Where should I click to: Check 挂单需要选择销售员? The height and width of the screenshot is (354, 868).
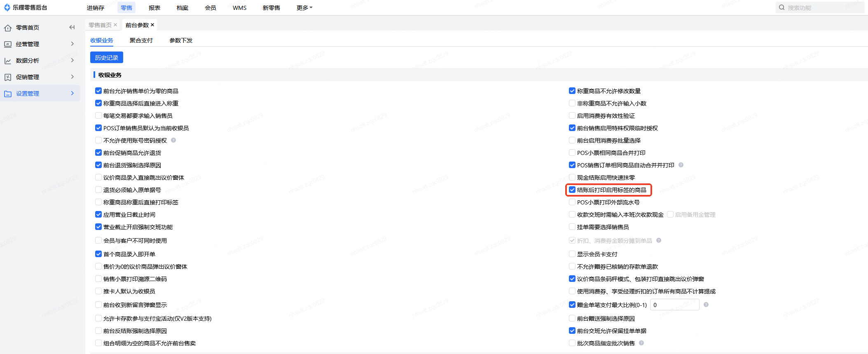pos(572,227)
